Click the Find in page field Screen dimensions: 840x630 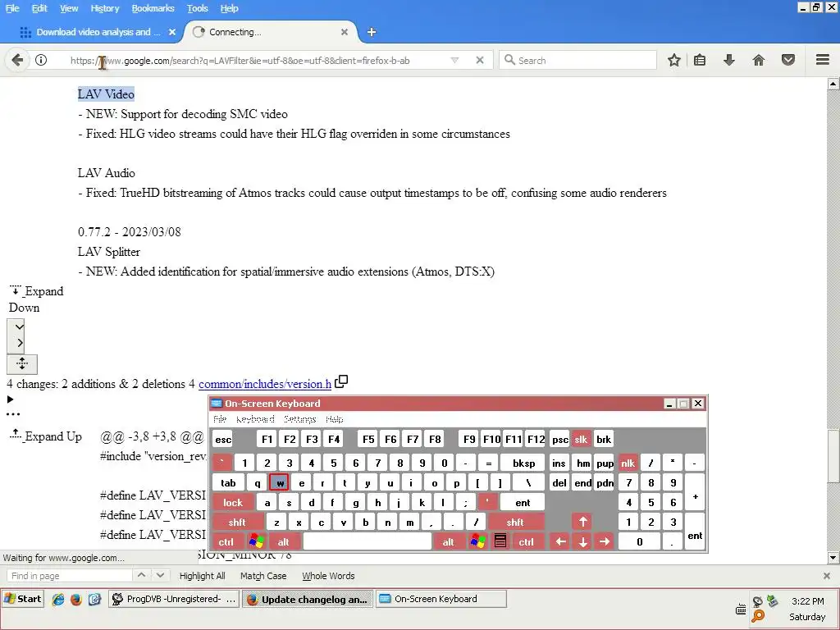(69, 576)
